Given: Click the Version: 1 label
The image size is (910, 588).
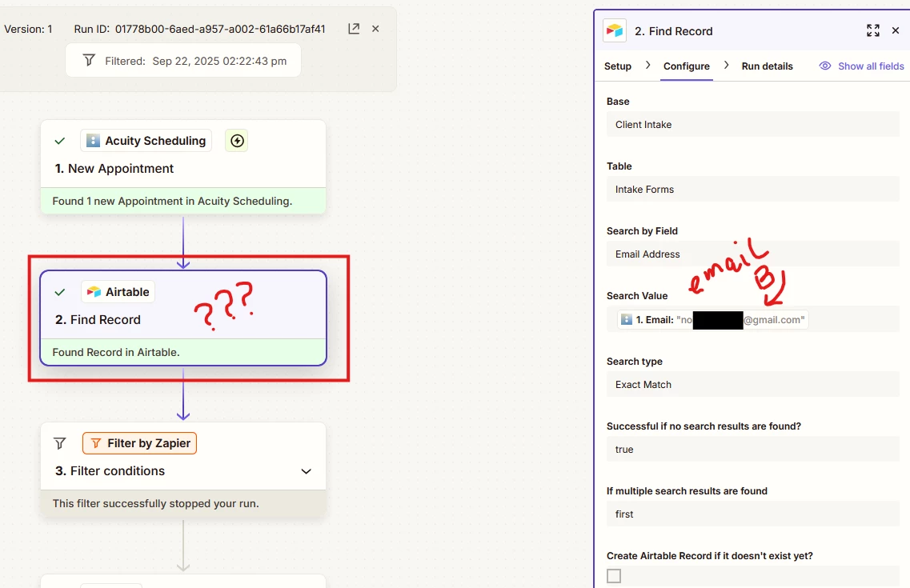Looking at the screenshot, I should tap(28, 29).
